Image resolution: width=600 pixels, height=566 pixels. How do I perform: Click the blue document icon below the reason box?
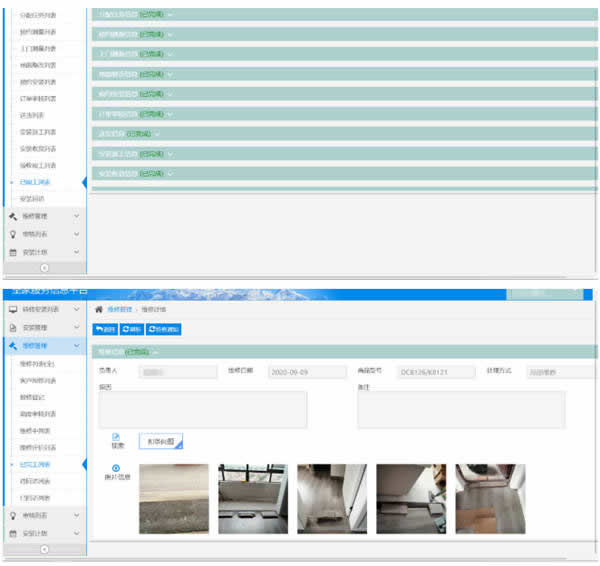point(116,437)
